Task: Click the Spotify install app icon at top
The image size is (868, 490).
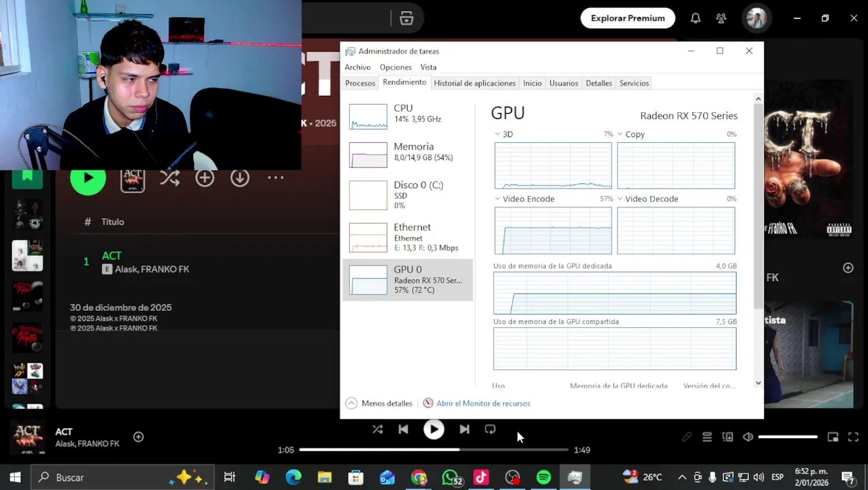Action: [x=406, y=18]
